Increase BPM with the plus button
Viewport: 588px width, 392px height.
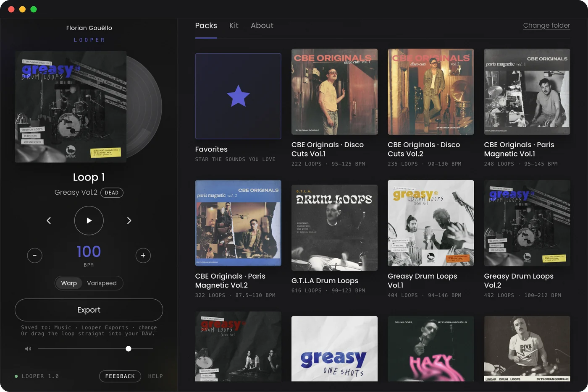pos(143,255)
